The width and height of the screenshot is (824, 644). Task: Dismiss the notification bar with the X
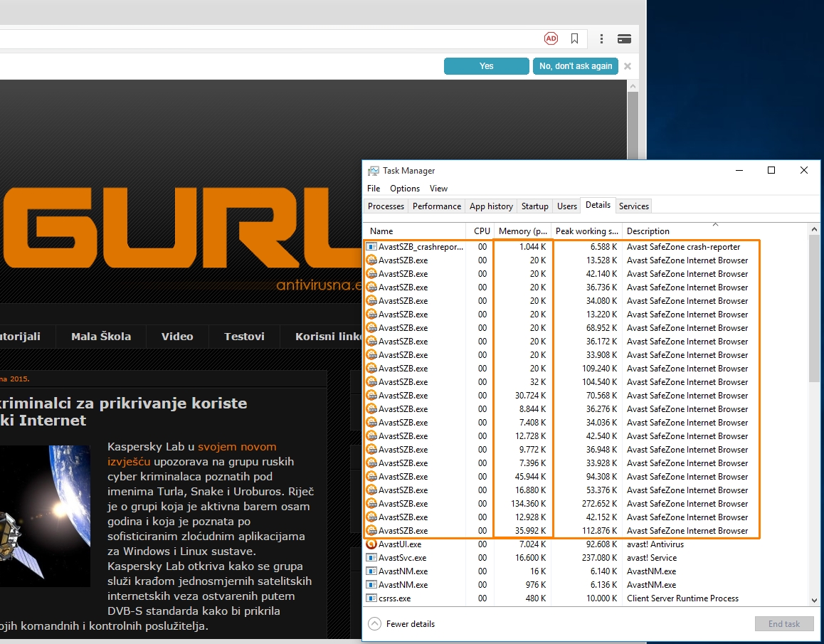[628, 66]
